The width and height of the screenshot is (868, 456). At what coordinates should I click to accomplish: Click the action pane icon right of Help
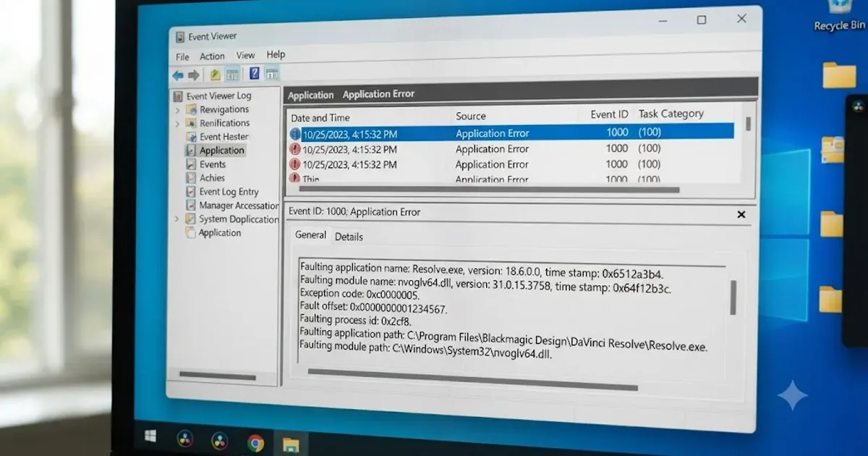(272, 73)
